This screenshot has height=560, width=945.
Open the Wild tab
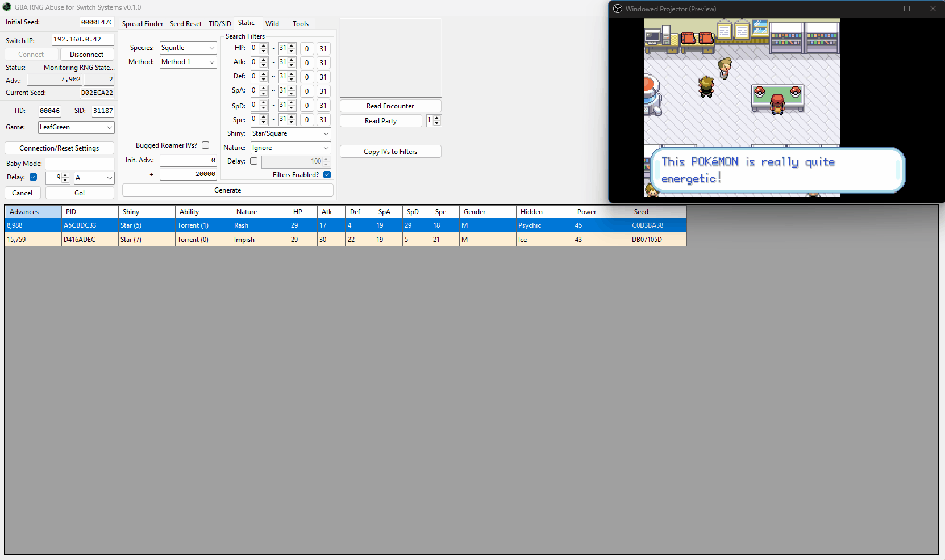tap(272, 24)
